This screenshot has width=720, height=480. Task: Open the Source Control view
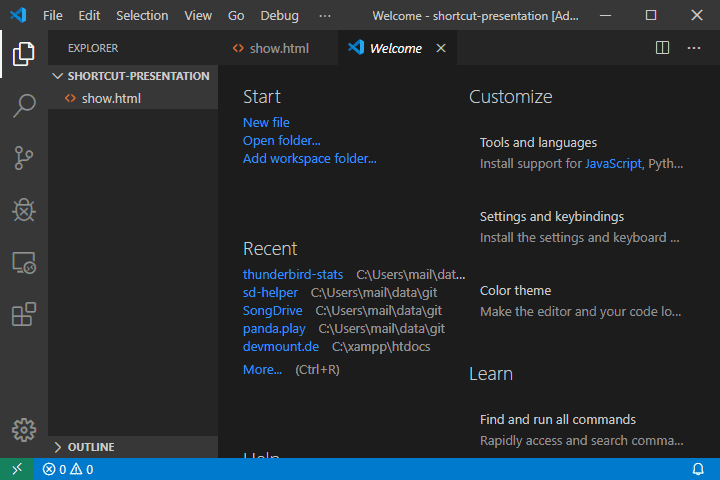pyautogui.click(x=24, y=158)
